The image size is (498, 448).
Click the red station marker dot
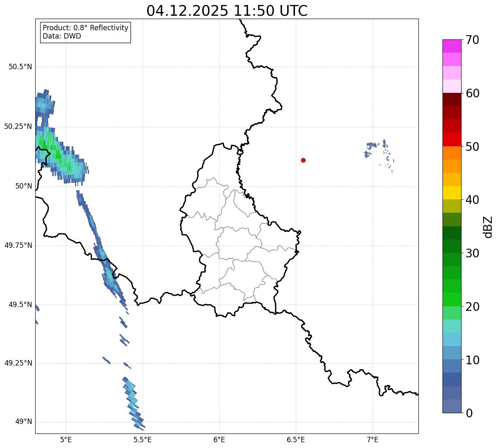point(303,160)
